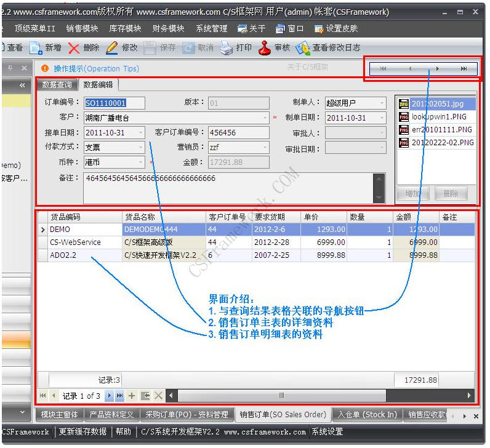Click grid navigator X delete-row button

(x=159, y=396)
